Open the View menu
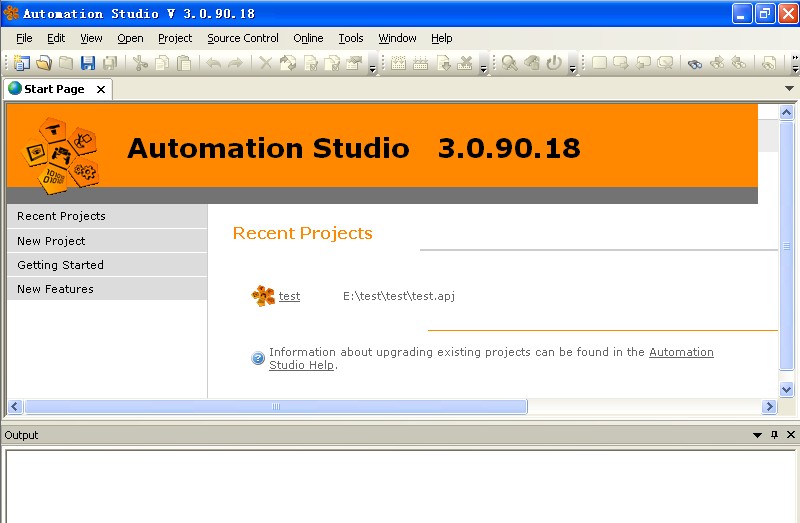This screenshot has width=800, height=523. [91, 38]
